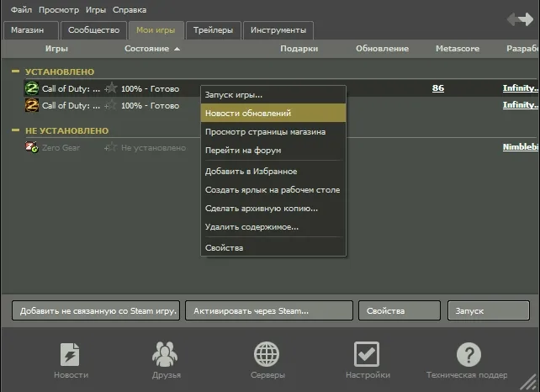Toggle favorite star beside Zero Gear
Viewport: 540px width, 392px height.
[111, 147]
